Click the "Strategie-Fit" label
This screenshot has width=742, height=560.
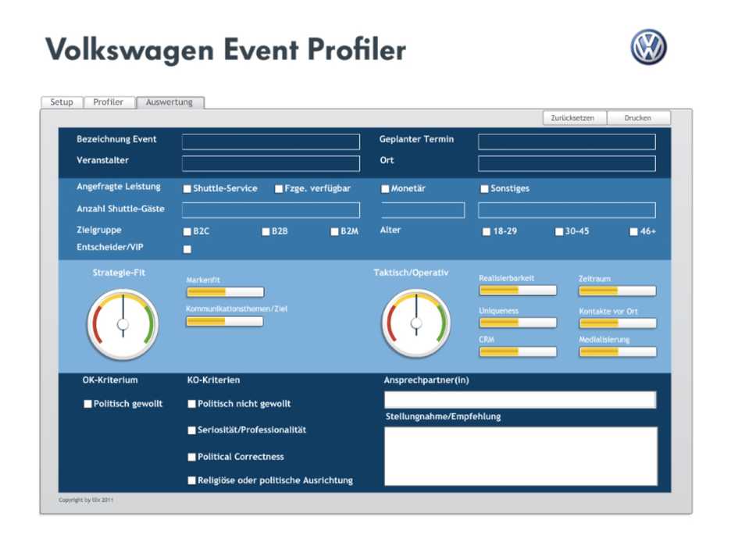pos(119,273)
